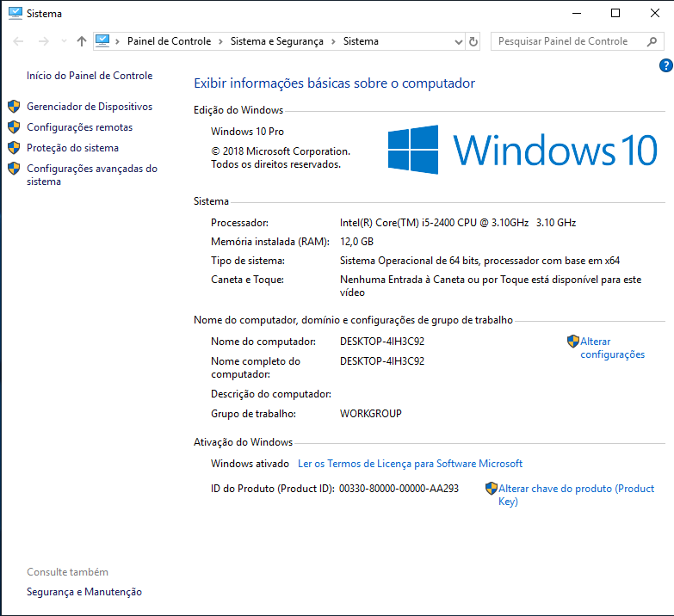The width and height of the screenshot is (674, 616).
Task: Click the Back navigation arrow
Action: (x=18, y=41)
